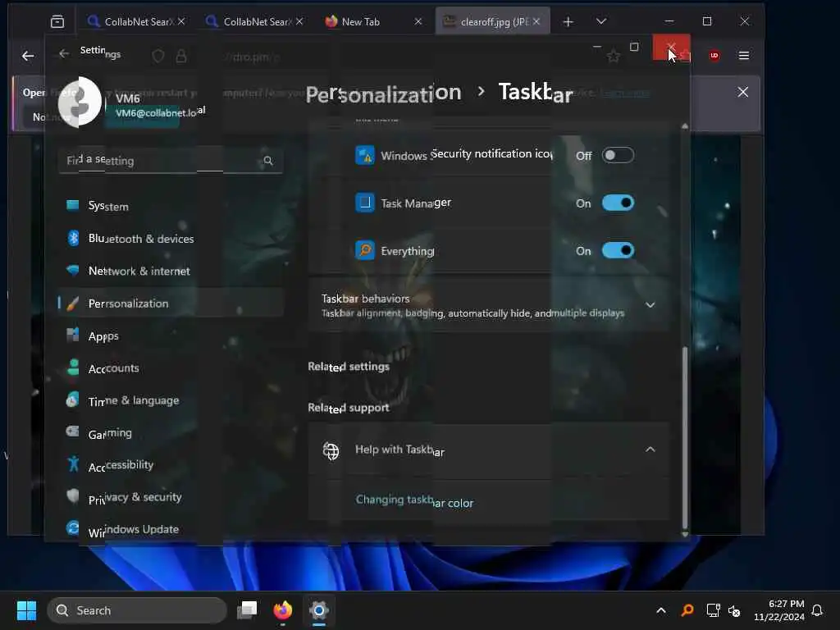
Task: Close the New Tab tab
Action: (x=418, y=21)
